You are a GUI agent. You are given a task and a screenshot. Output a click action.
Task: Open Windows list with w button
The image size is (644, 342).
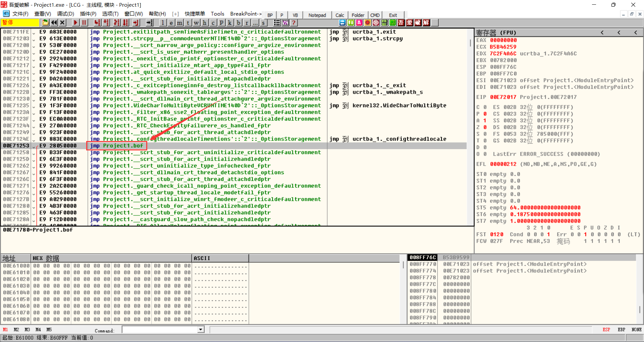click(196, 23)
